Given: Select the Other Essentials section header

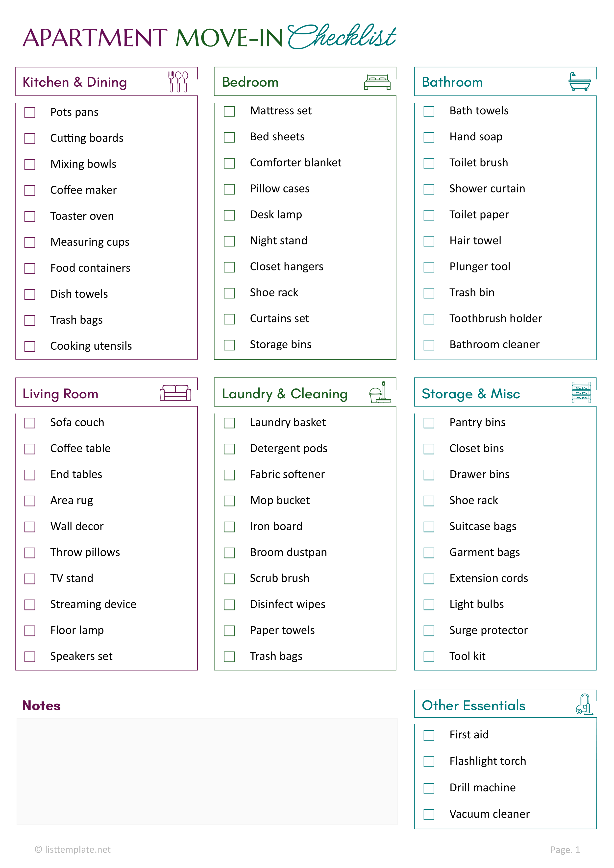Looking at the screenshot, I should click(473, 705).
